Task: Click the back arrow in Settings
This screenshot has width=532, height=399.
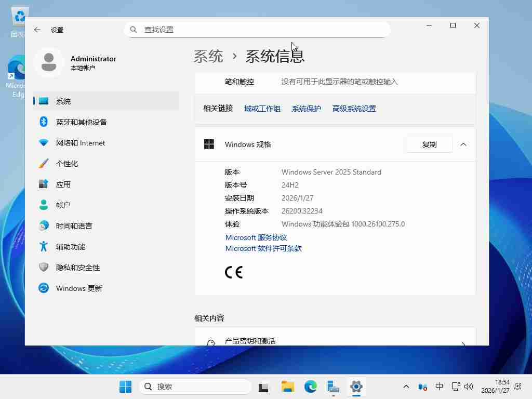Action: click(37, 30)
